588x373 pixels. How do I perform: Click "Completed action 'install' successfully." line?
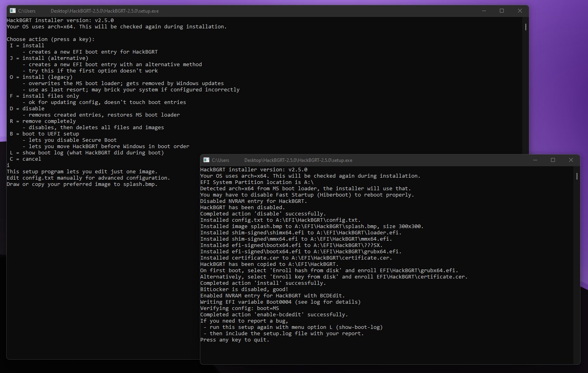pyautogui.click(x=263, y=283)
